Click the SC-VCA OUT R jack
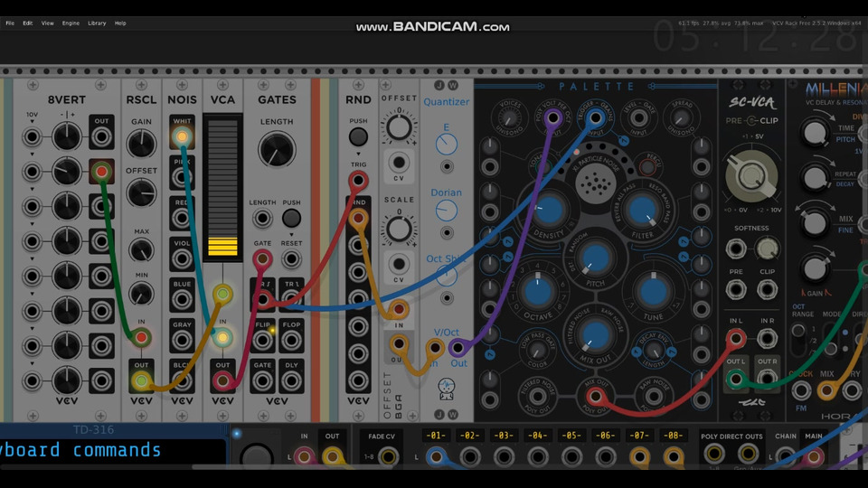Screen dimensions: 868x488 tap(767, 379)
